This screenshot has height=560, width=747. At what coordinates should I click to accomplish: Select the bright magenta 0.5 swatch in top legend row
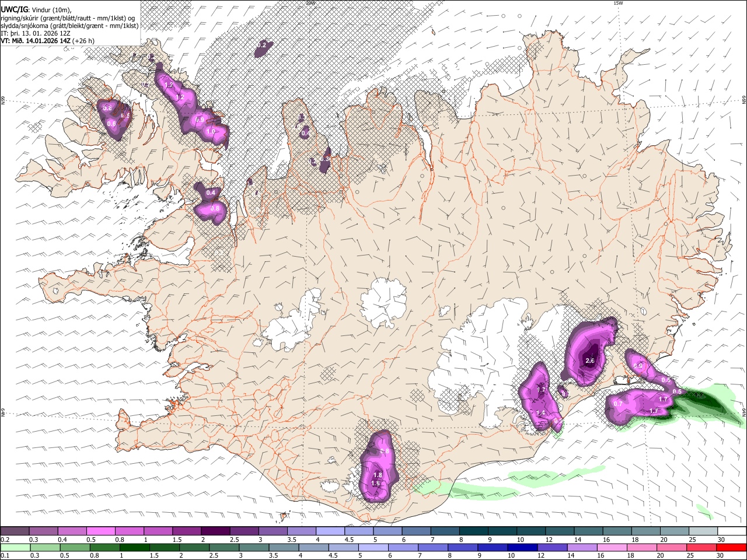click(100, 531)
